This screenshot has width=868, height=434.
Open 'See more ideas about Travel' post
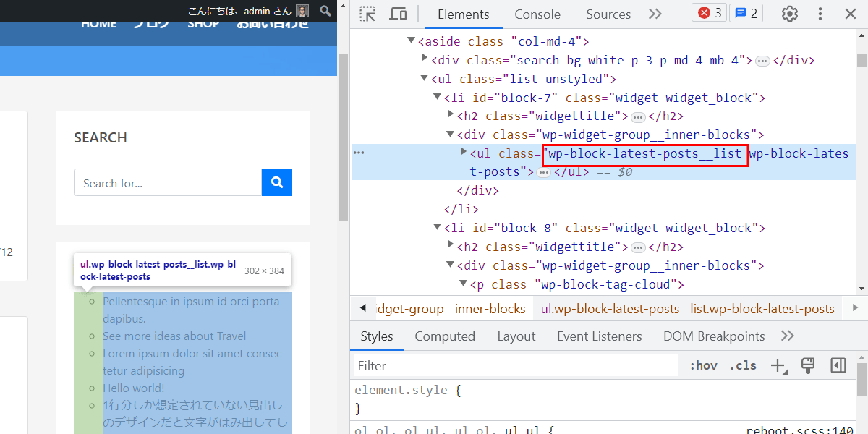[x=174, y=336]
